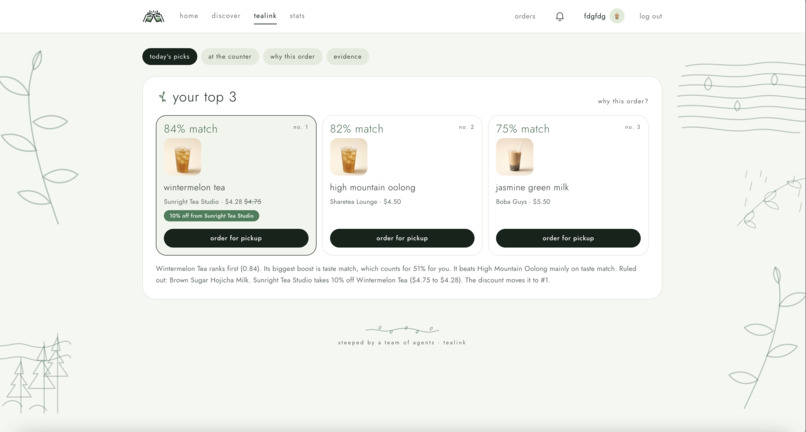Click the no. 1 rank label
This screenshot has height=432, width=806.
[x=301, y=127]
